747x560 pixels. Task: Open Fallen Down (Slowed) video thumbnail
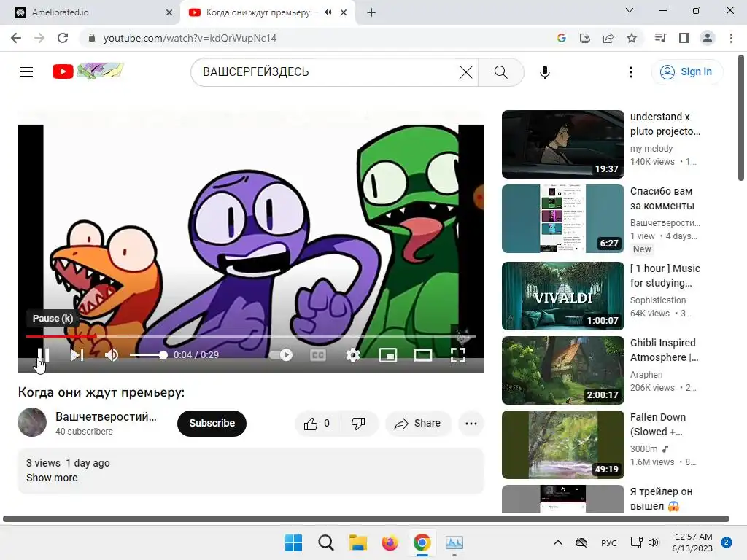562,444
